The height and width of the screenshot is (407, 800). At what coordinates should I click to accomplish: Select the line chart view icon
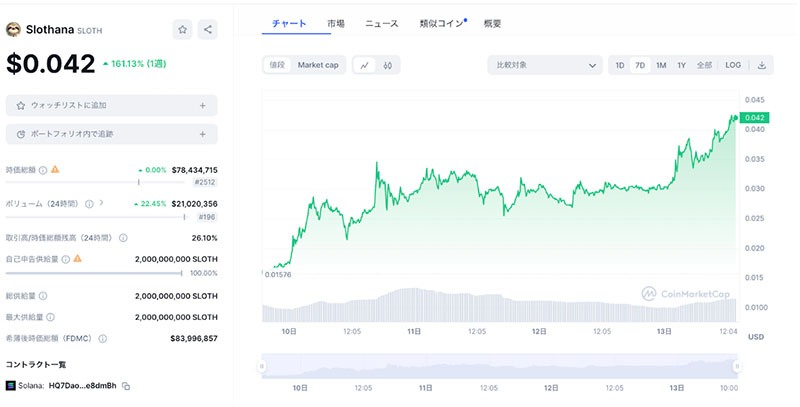click(x=364, y=65)
